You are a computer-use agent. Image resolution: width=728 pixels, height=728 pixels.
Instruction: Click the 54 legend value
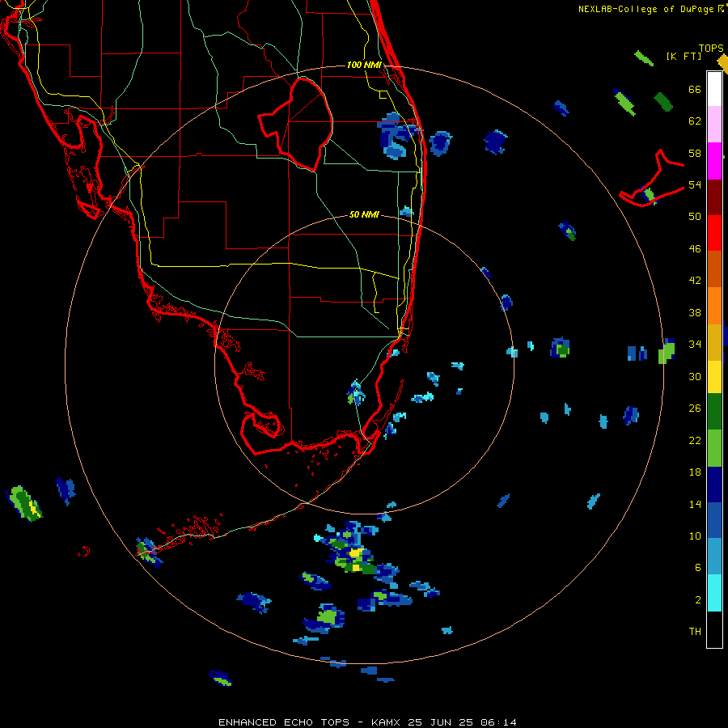695,184
